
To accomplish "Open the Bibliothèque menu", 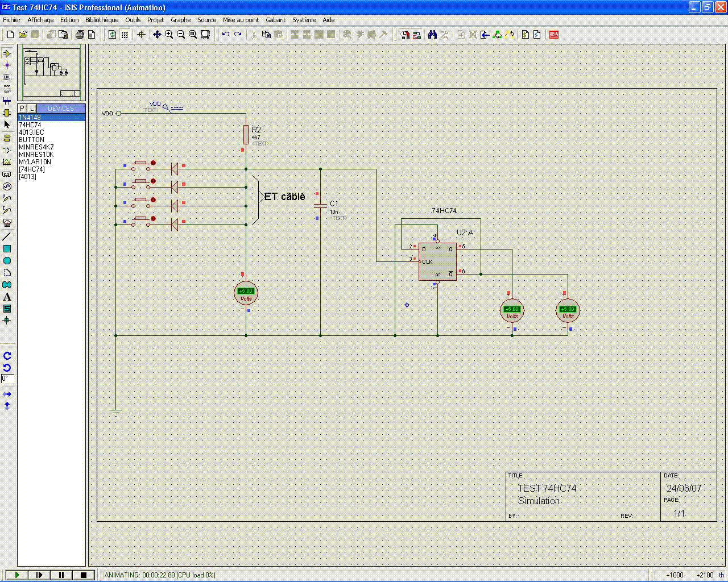I will click(102, 20).
